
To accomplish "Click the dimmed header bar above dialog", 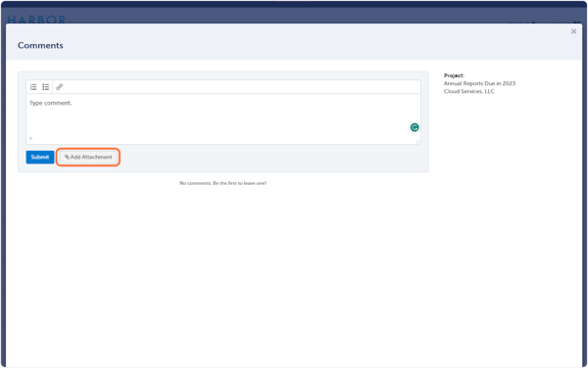I will coord(294,15).
